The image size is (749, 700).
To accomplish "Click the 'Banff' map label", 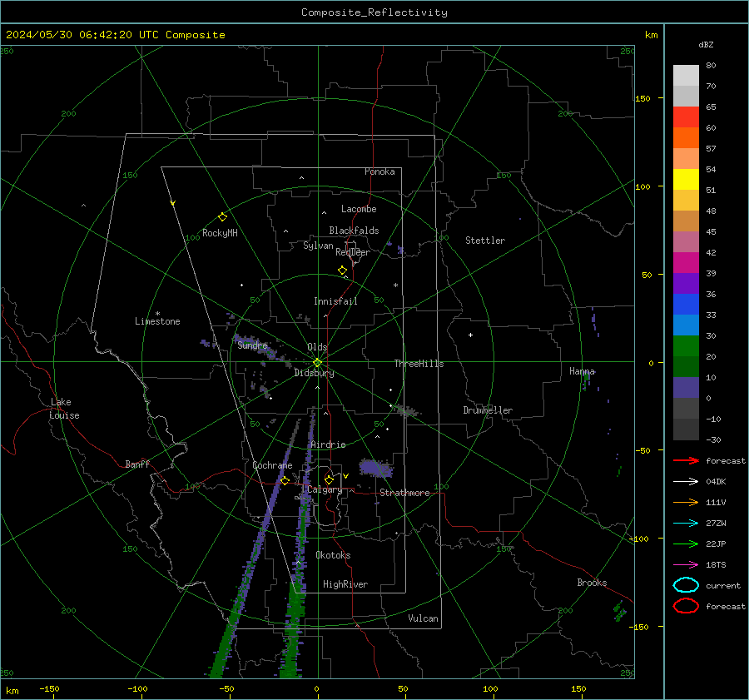I will (137, 464).
